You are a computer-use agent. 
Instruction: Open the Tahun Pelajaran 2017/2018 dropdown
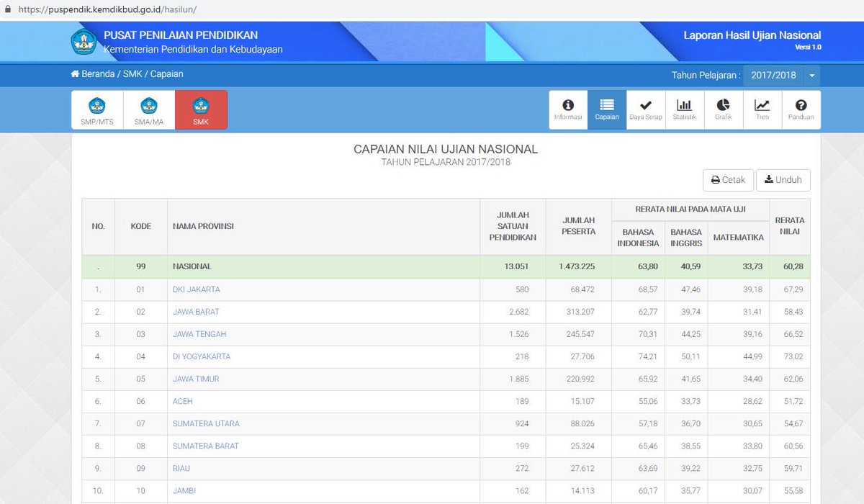pos(781,76)
